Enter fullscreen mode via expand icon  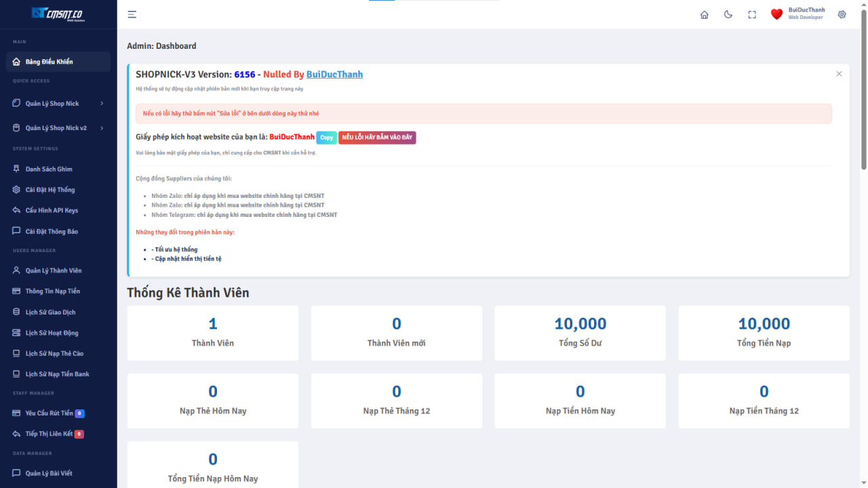752,14
